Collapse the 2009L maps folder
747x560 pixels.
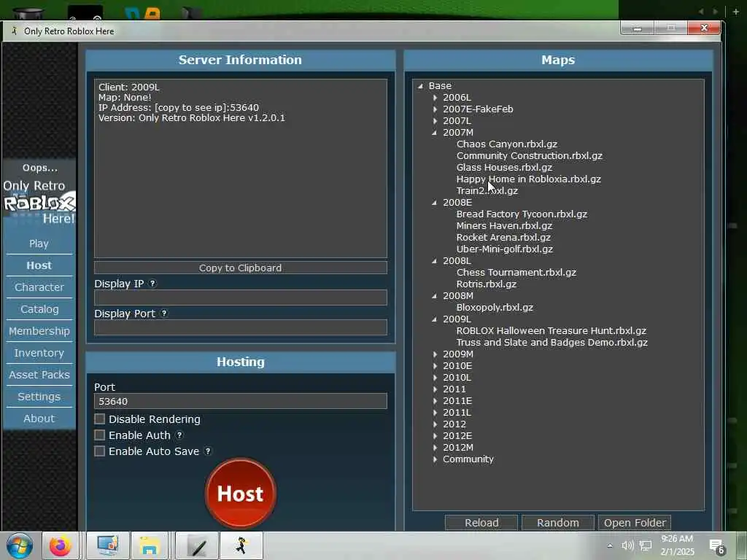pos(435,319)
